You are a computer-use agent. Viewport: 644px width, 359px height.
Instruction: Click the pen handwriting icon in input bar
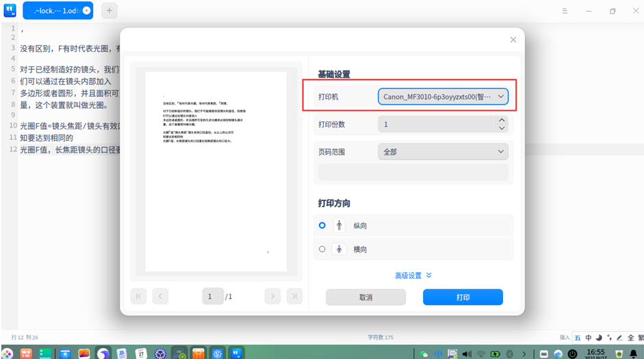[620, 338]
